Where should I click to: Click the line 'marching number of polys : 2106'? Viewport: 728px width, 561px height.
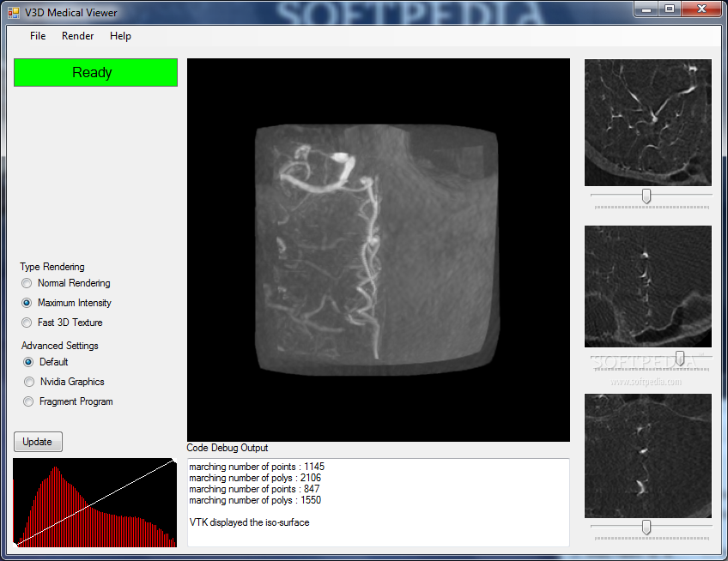pos(255,478)
